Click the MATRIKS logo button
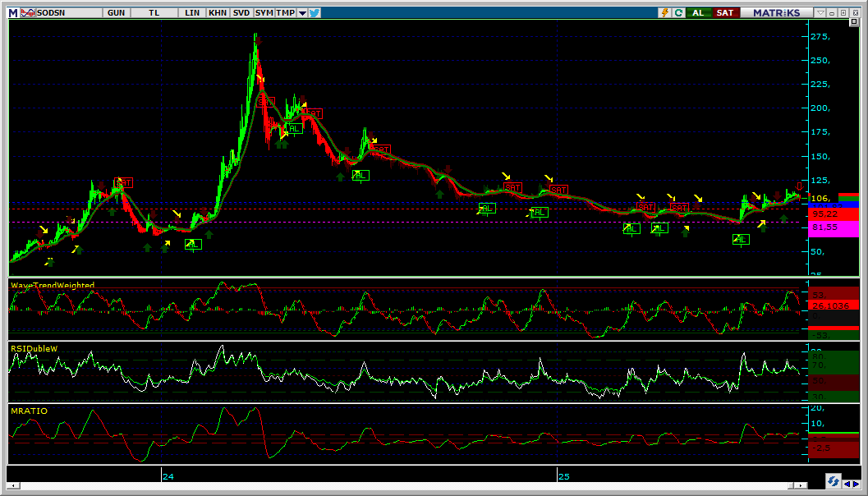The width and height of the screenshot is (868, 496). click(x=777, y=13)
